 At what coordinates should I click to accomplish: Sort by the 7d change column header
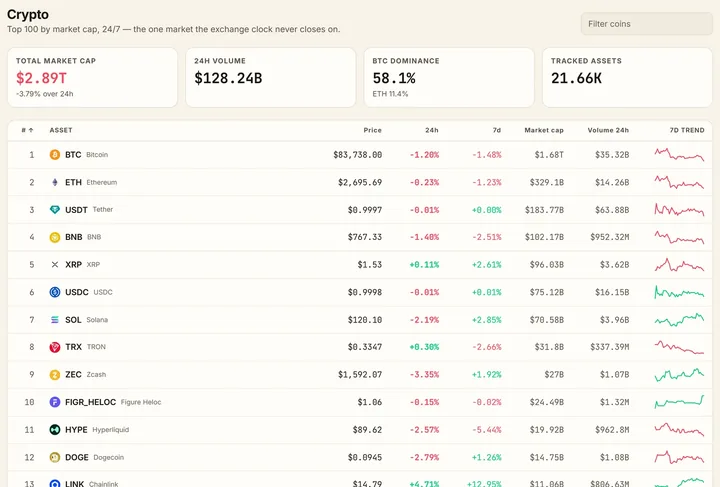click(x=497, y=130)
